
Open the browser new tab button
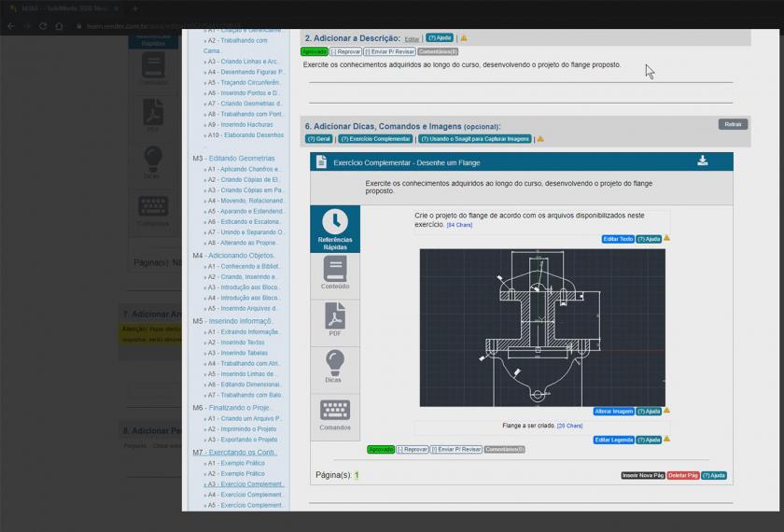click(x=134, y=8)
